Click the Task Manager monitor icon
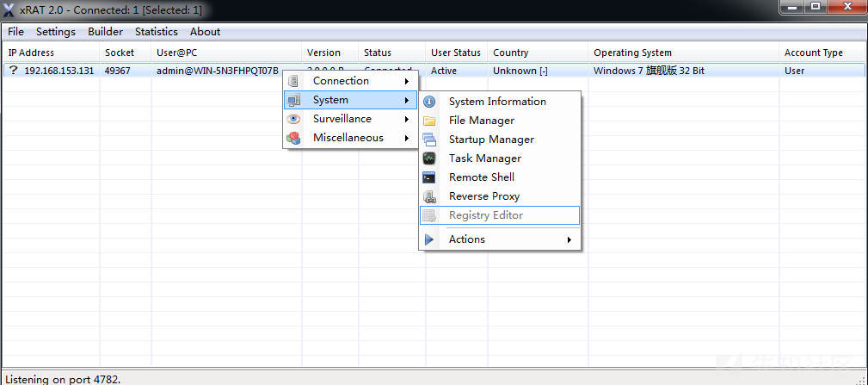 click(429, 158)
